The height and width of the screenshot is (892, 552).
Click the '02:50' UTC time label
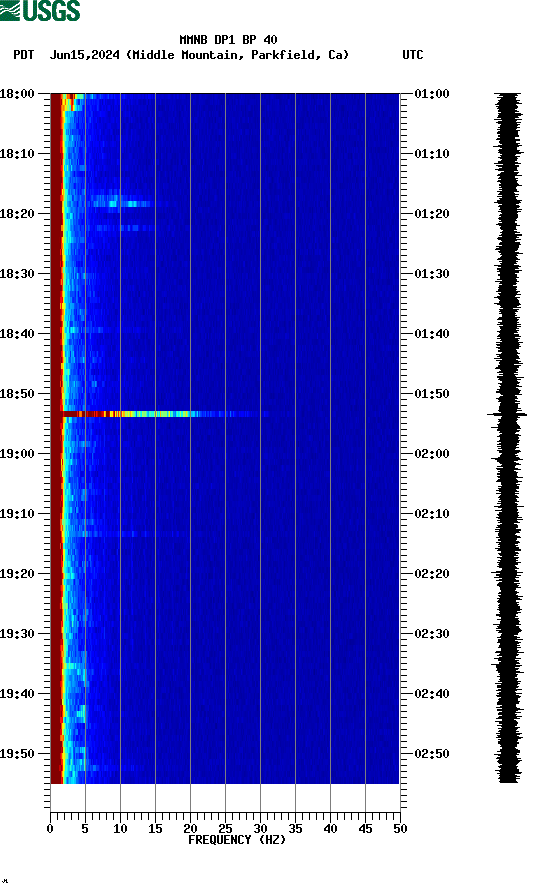[x=432, y=754]
